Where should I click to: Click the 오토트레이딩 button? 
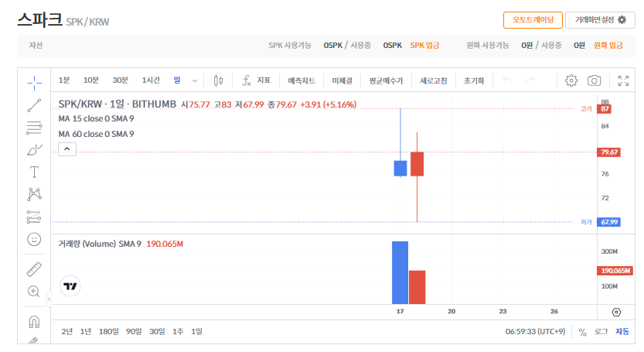(x=533, y=20)
